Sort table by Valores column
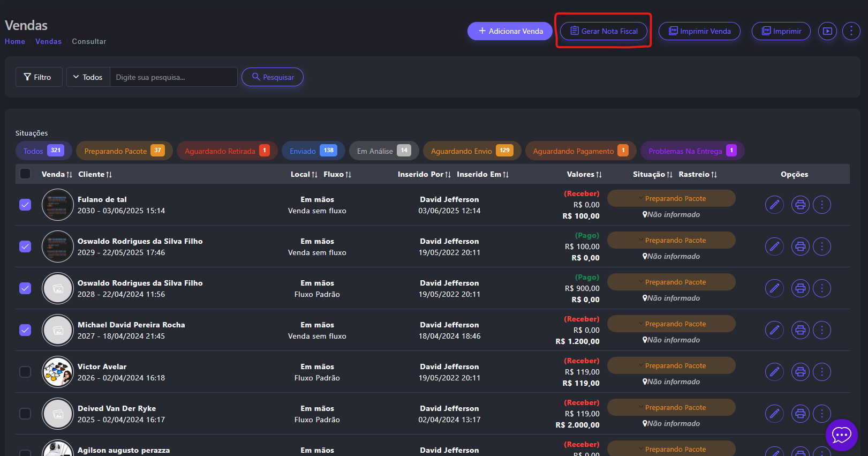The image size is (868, 456). coord(584,174)
